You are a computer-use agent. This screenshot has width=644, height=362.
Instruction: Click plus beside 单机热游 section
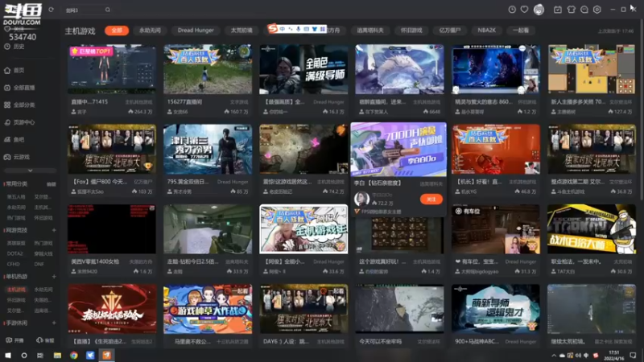tap(54, 277)
